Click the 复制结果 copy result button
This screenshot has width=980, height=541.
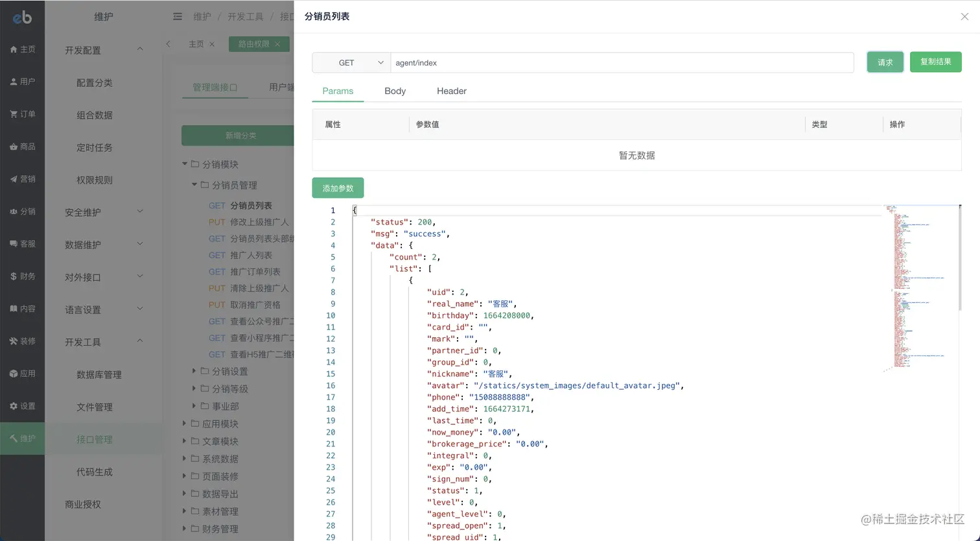point(936,62)
